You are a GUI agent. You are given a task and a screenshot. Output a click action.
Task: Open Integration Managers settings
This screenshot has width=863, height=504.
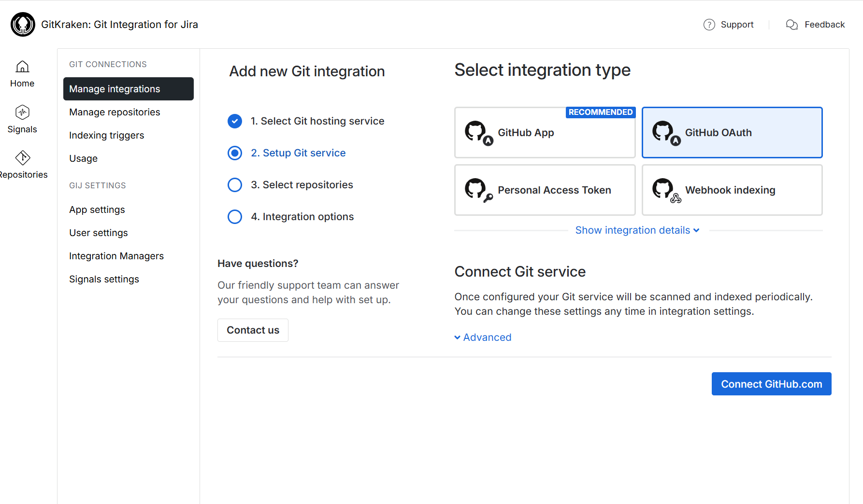(116, 256)
